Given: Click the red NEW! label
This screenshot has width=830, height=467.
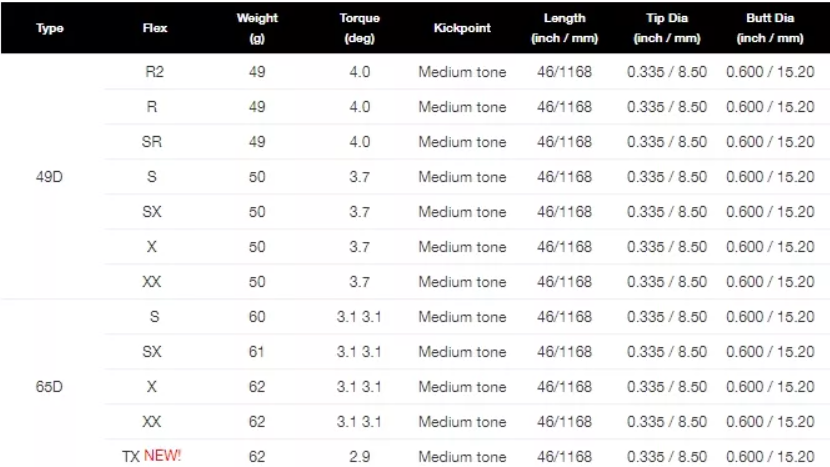Looking at the screenshot, I should (163, 456).
